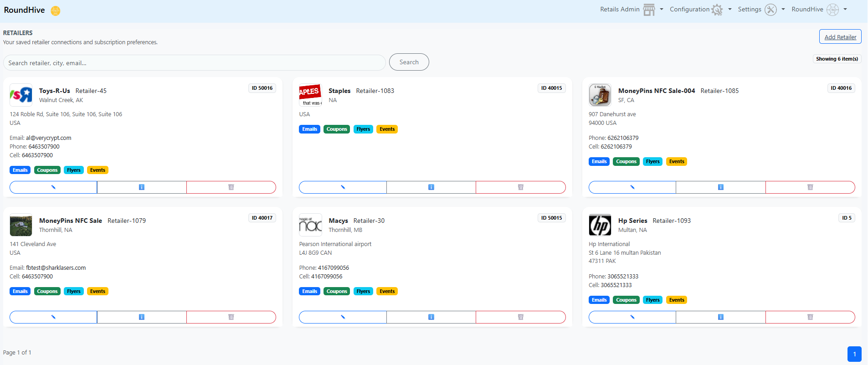
Task: Toggle the Emails badge for Toys-R-Us
Action: coord(20,170)
